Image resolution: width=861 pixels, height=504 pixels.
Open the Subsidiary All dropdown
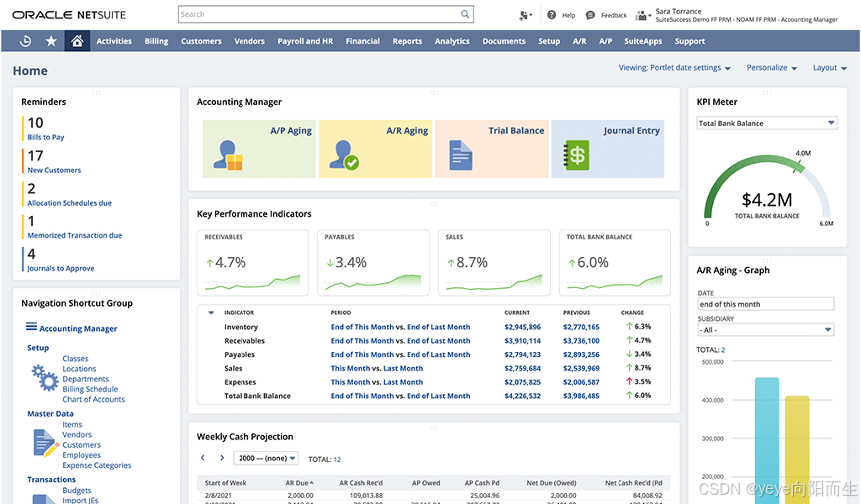[766, 329]
